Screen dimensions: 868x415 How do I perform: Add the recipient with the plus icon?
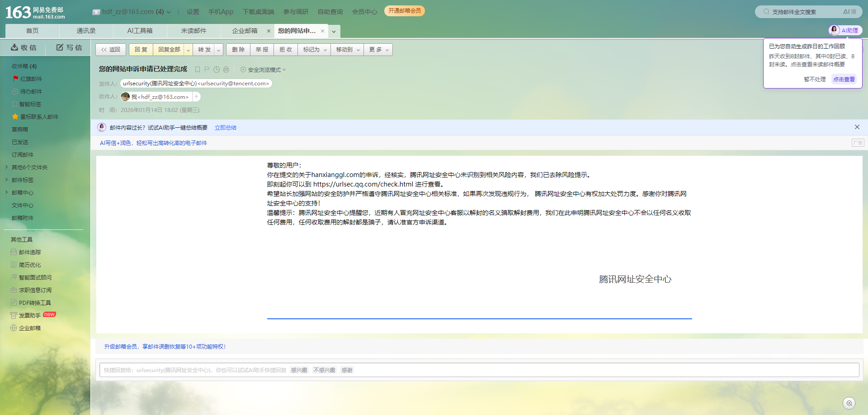196,97
